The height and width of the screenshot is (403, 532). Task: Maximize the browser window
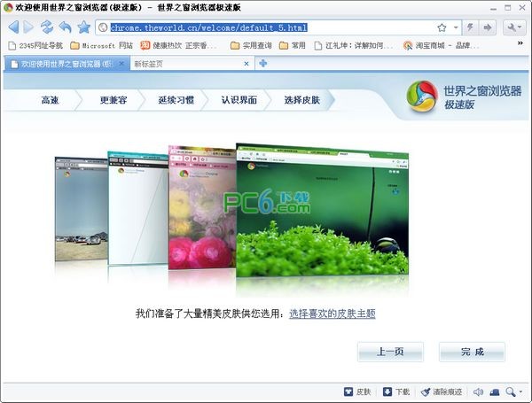507,7
